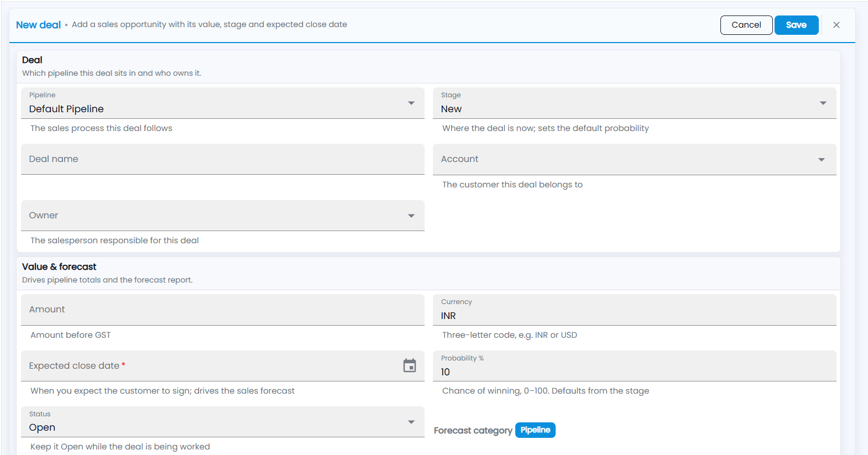Click 'Three-letter code, e.g. INR or USD' text
The image size is (868, 455).
(510, 335)
